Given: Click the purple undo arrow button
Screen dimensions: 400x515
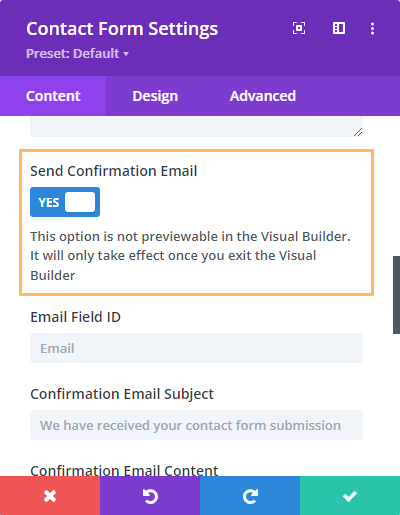Looking at the screenshot, I should (x=150, y=496).
